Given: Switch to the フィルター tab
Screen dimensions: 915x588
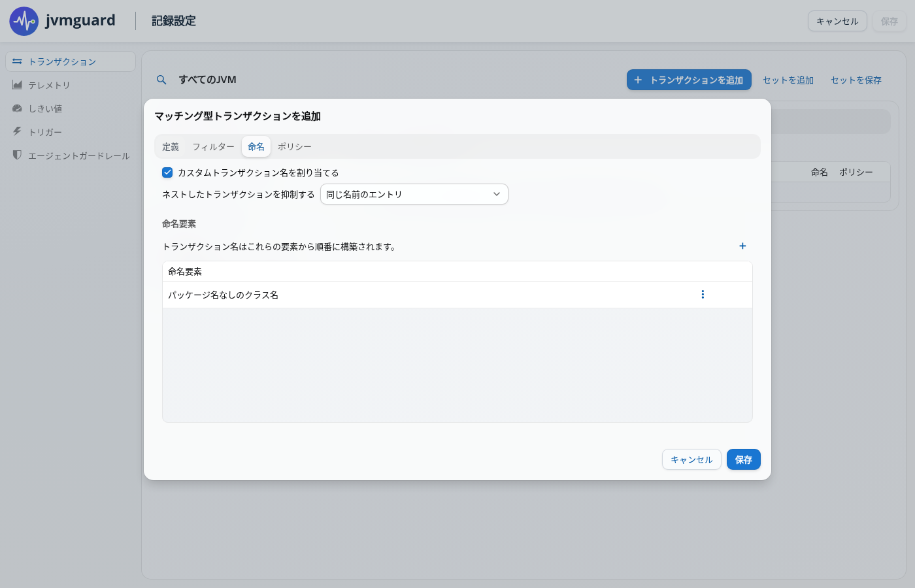Looking at the screenshot, I should [213, 147].
